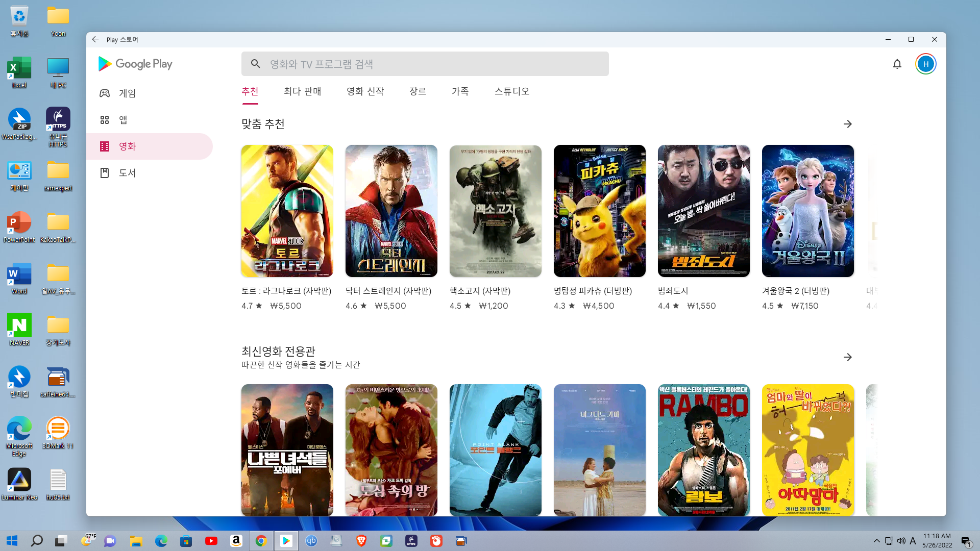980x551 pixels.
Task: Open Amazon from the taskbar
Action: pos(236,541)
